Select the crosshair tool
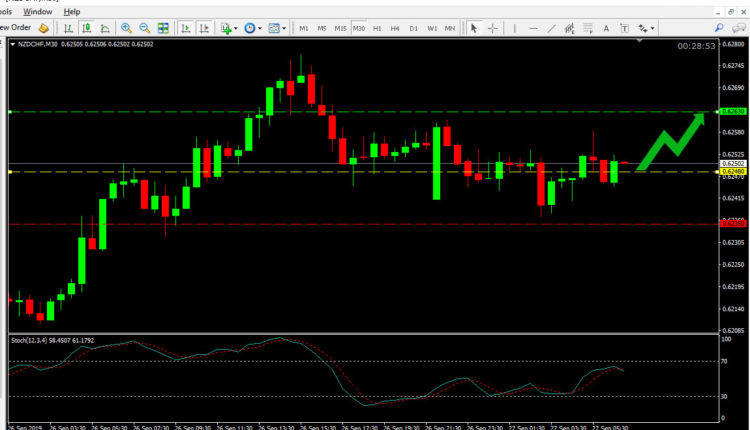 [492, 28]
